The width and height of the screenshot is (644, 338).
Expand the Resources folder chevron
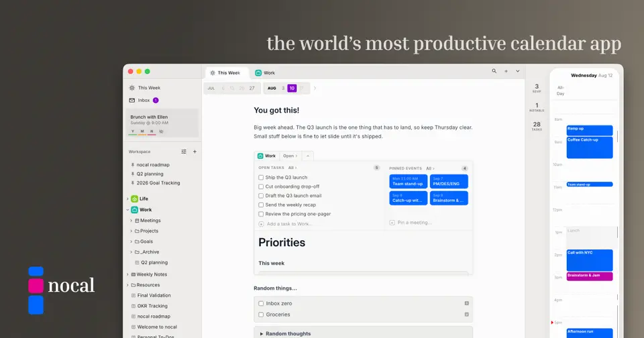pyautogui.click(x=127, y=285)
